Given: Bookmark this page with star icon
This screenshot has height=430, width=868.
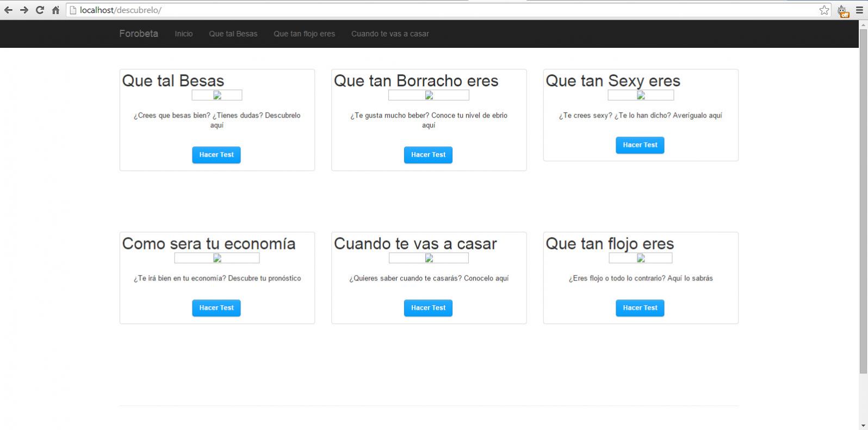Looking at the screenshot, I should pos(824,10).
